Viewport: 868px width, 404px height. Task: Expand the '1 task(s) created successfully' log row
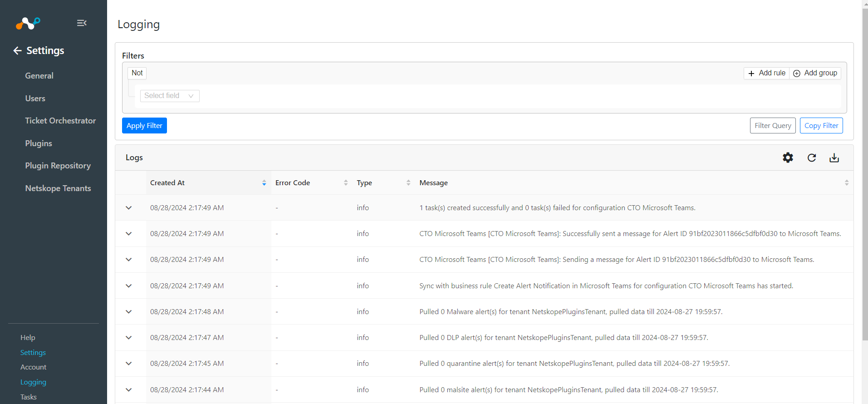(x=129, y=208)
